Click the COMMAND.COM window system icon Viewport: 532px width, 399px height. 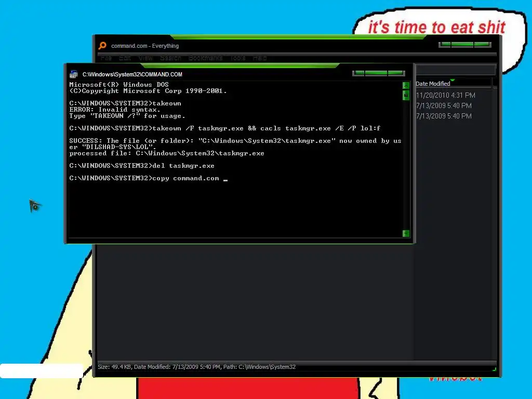coord(74,74)
